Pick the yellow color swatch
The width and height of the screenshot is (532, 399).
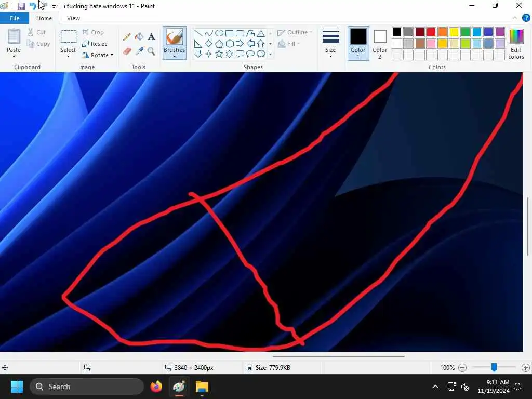[454, 32]
